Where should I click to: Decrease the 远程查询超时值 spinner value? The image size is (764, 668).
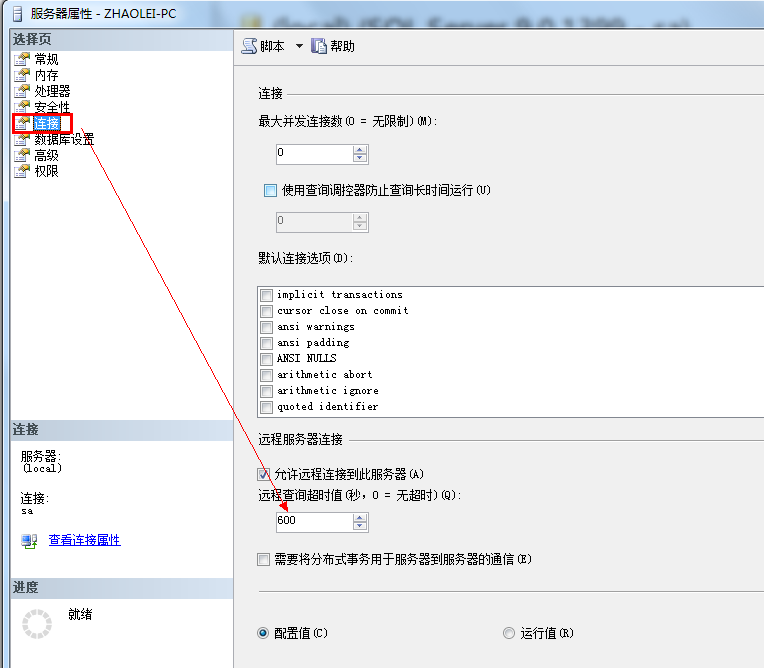click(x=360, y=527)
